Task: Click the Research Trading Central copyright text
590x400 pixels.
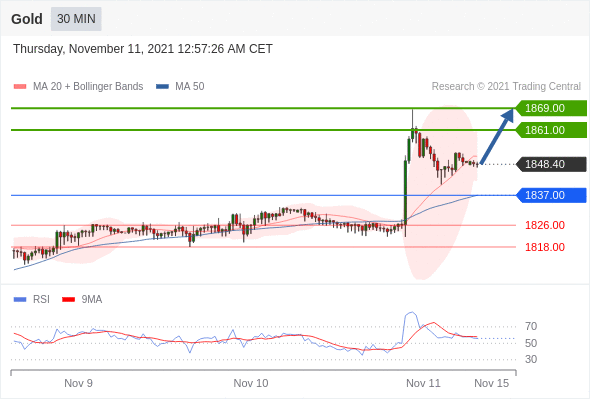Action: [x=506, y=87]
